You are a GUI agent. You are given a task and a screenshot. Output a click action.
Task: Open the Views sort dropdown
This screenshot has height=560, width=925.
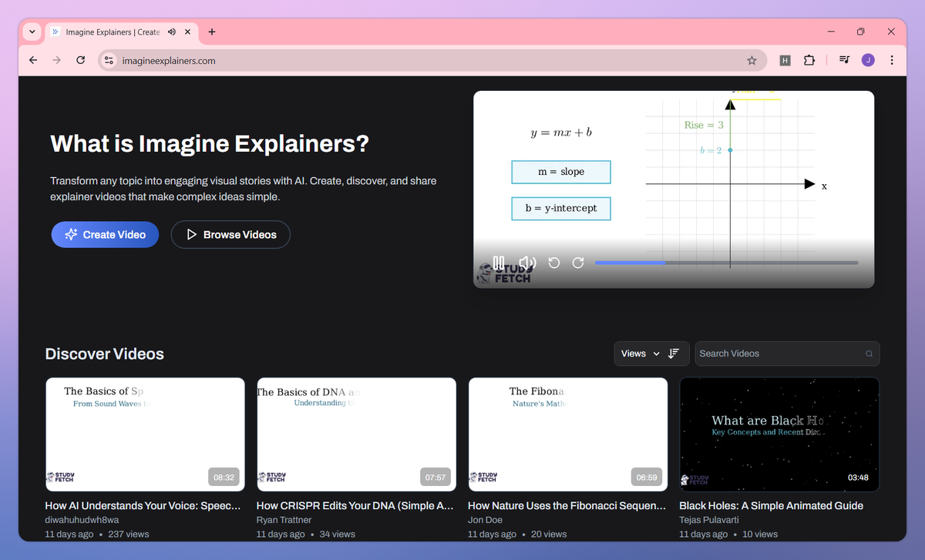(640, 354)
